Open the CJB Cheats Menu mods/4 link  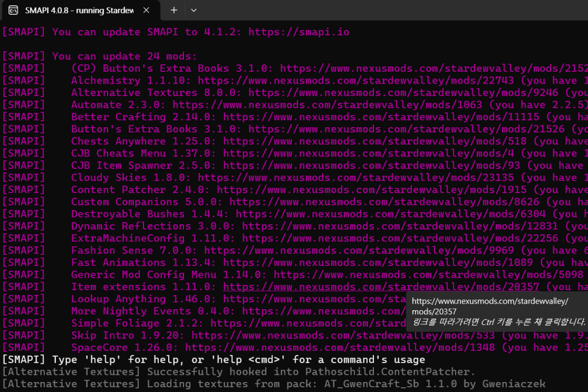369,153
